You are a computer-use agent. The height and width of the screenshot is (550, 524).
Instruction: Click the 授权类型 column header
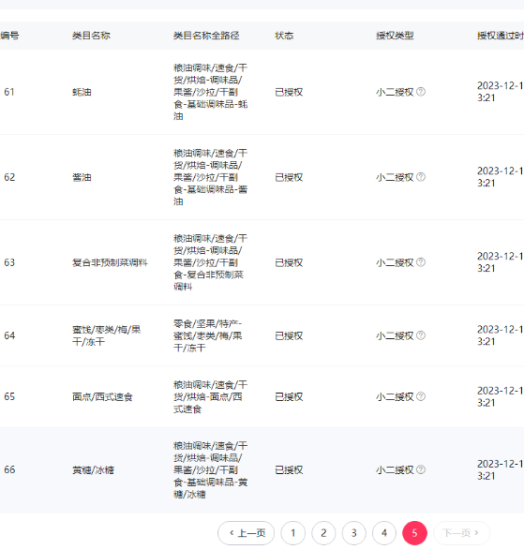[395, 35]
